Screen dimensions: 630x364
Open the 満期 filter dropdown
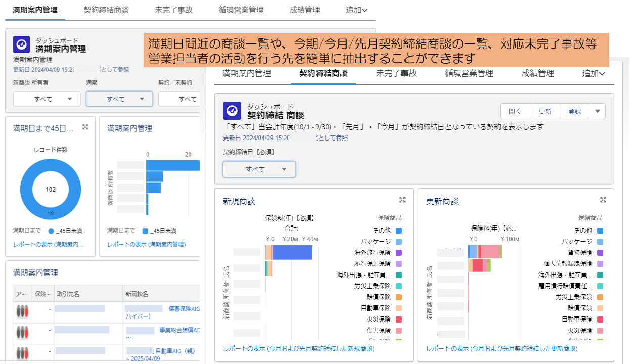coord(119,99)
